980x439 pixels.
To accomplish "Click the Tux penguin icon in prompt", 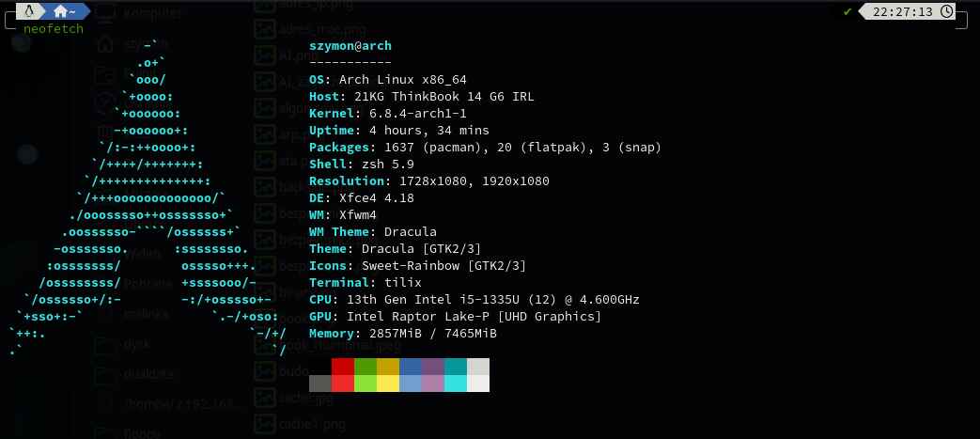I will point(32,11).
